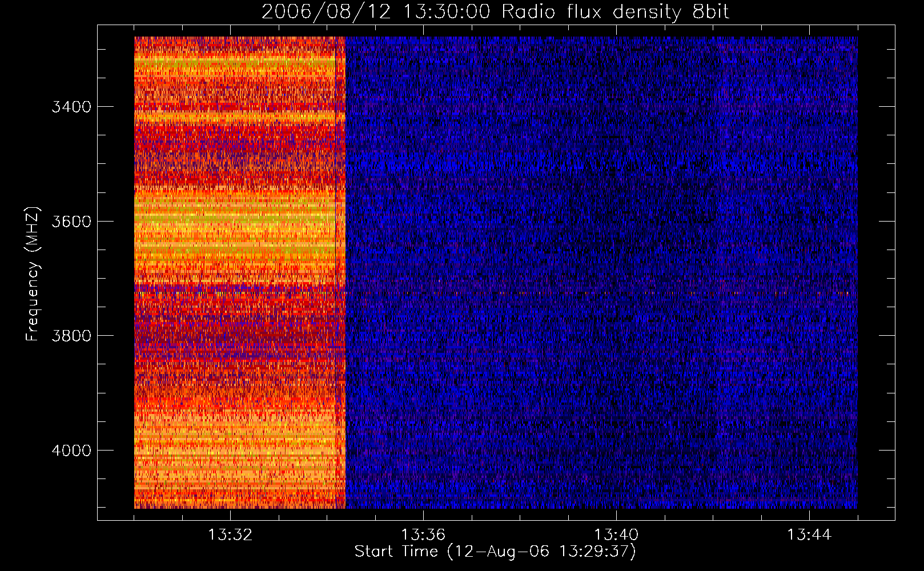Click the orange high-flux region of the spectrogram
The image size is (924, 571).
pos(240,272)
